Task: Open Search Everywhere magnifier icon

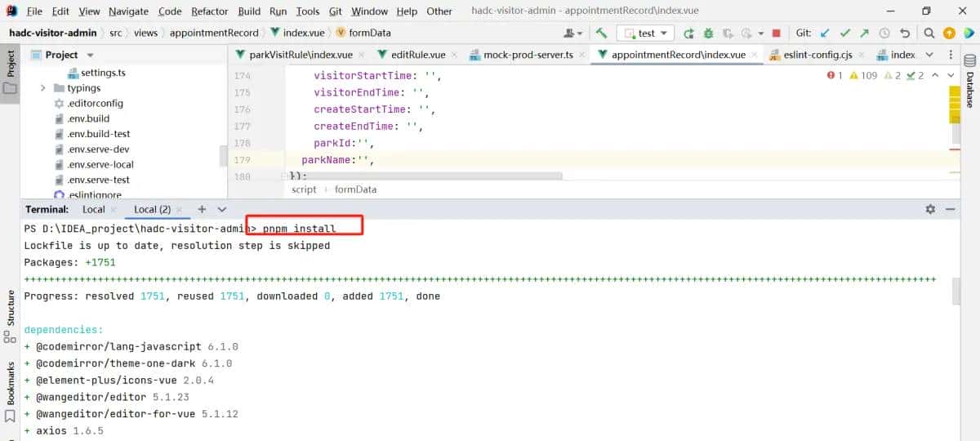Action: tap(929, 33)
